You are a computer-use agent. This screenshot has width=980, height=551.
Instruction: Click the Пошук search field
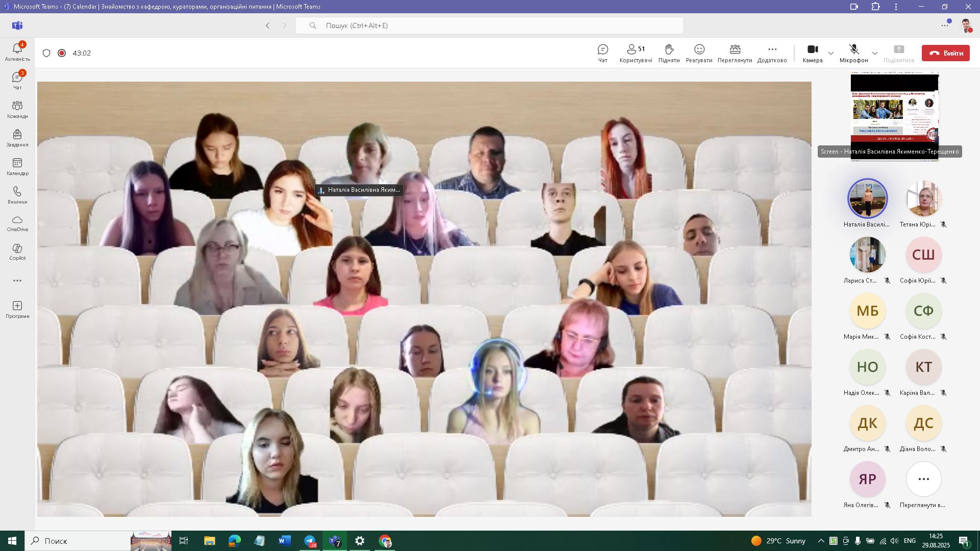pos(489,26)
